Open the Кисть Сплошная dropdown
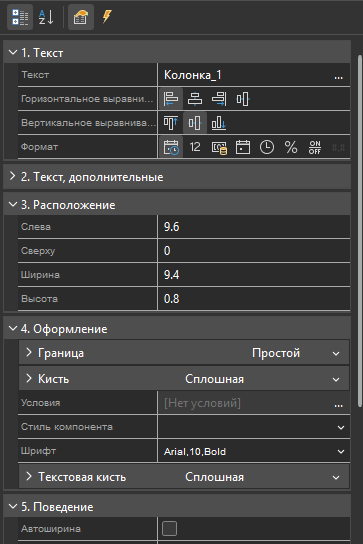 tap(336, 379)
